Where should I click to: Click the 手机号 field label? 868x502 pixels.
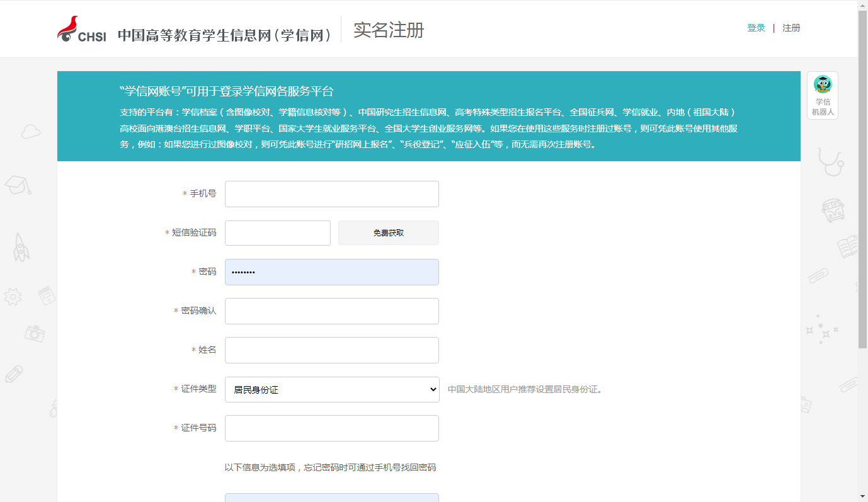tap(203, 194)
